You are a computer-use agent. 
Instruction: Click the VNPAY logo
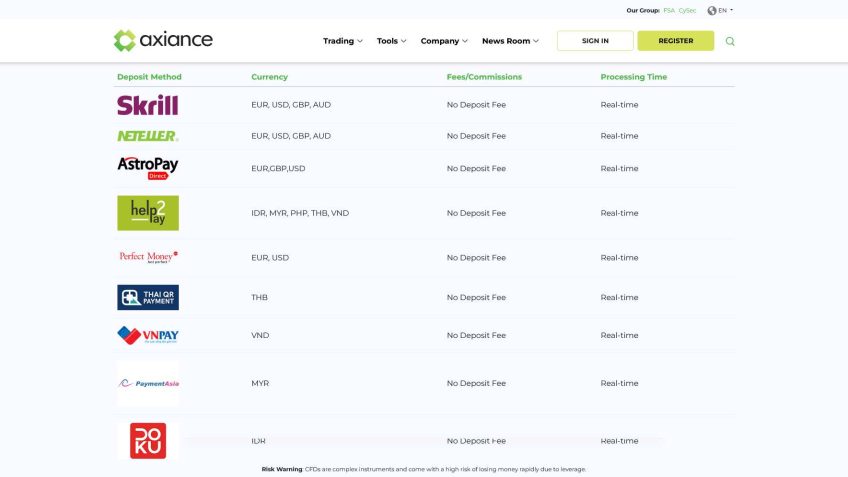147,336
